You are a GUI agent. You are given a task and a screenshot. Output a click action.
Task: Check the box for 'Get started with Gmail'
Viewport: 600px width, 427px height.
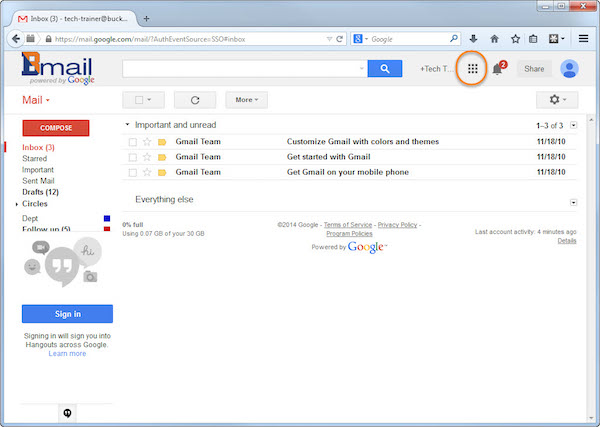pos(133,157)
